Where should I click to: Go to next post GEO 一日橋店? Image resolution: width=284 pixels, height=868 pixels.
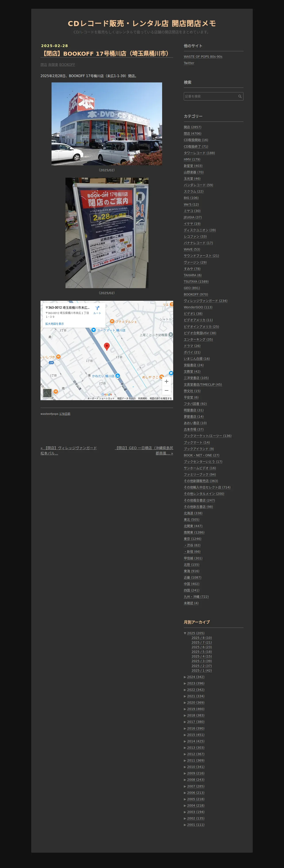coord(144,451)
